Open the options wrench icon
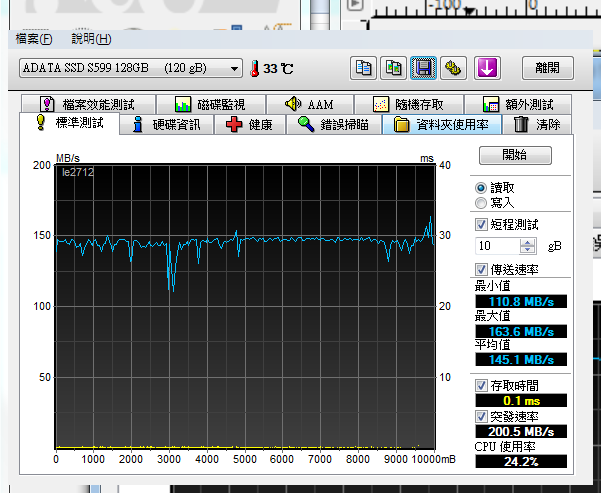This screenshot has width=601, height=493. [453, 68]
